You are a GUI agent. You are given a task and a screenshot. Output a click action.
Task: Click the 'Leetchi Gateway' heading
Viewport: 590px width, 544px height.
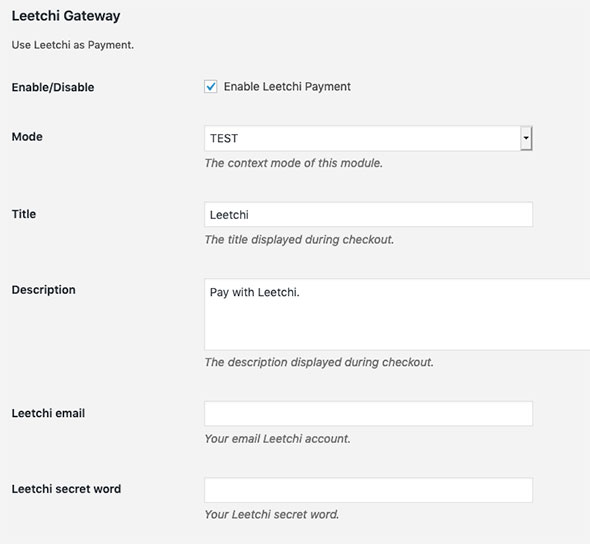pos(66,16)
